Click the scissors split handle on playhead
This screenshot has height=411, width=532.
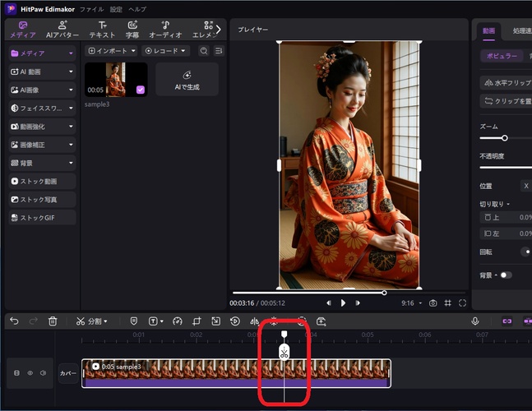(x=285, y=353)
